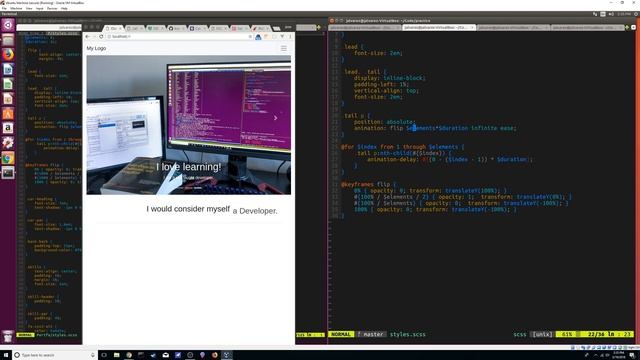Open the Windows Start menu
This screenshot has width=640, height=360.
click(6, 355)
